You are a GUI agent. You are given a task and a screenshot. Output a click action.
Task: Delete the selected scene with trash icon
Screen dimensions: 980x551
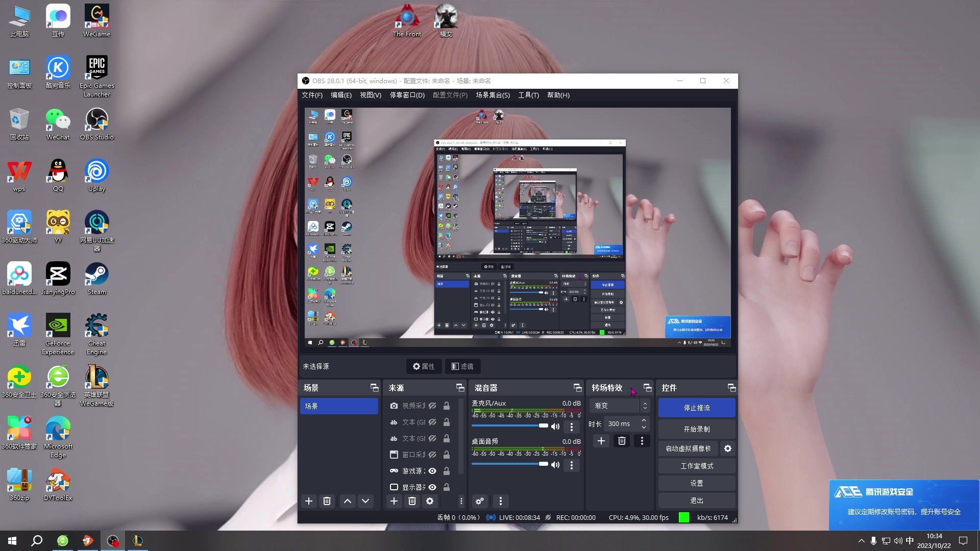click(x=327, y=501)
